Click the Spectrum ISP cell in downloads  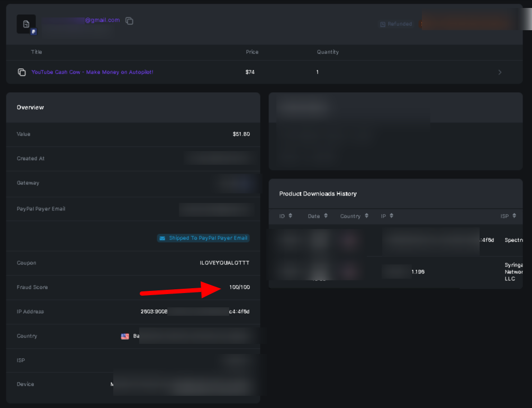[x=513, y=240]
